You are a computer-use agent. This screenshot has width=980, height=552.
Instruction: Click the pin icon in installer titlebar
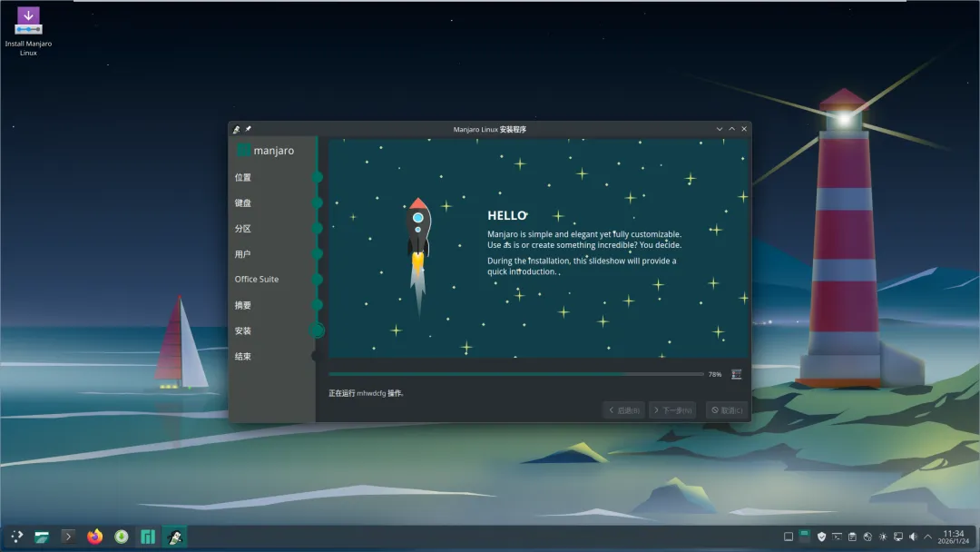(248, 129)
